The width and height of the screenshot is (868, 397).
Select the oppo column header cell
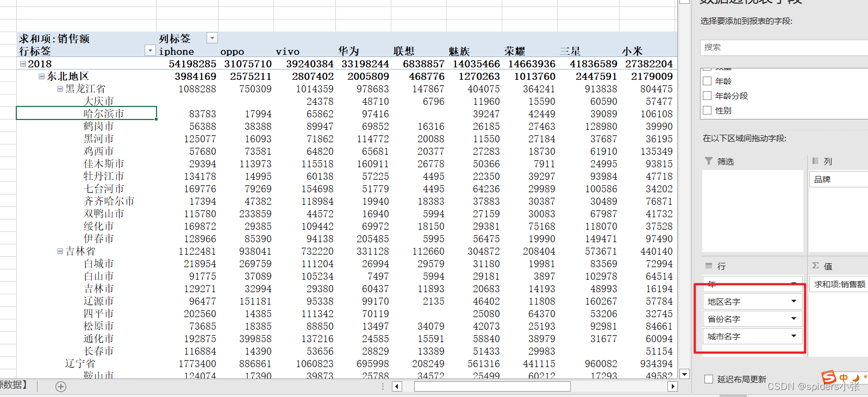(x=232, y=51)
